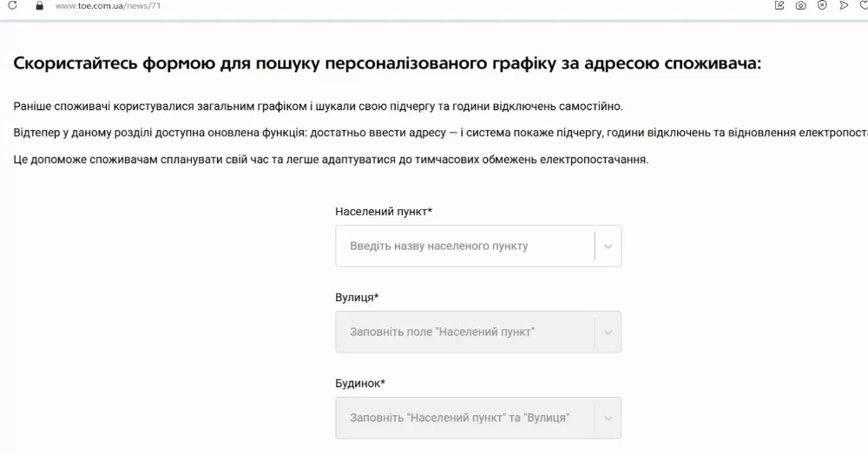
Task: Reload the page with the refresh icon
Action: (12, 5)
